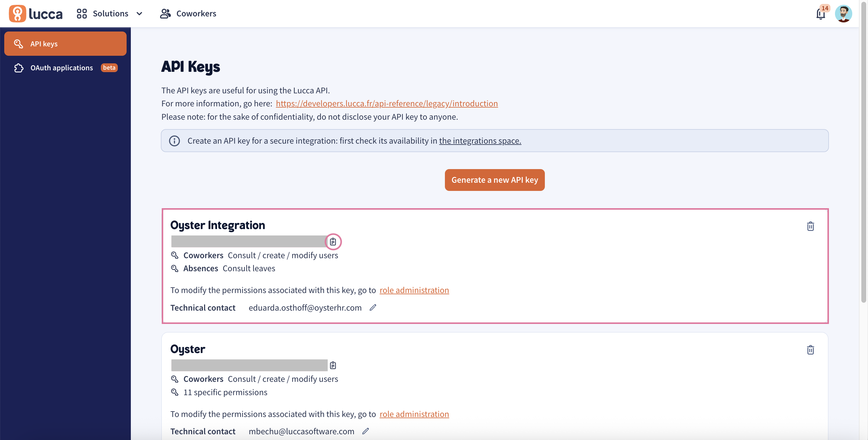This screenshot has height=440, width=868.
Task: Open the user avatar profile menu
Action: (843, 14)
